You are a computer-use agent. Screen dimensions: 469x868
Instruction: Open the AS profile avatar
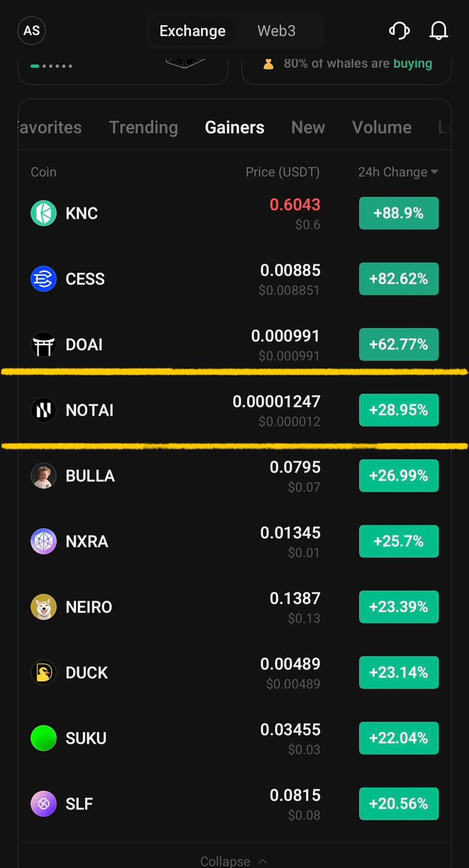point(32,31)
